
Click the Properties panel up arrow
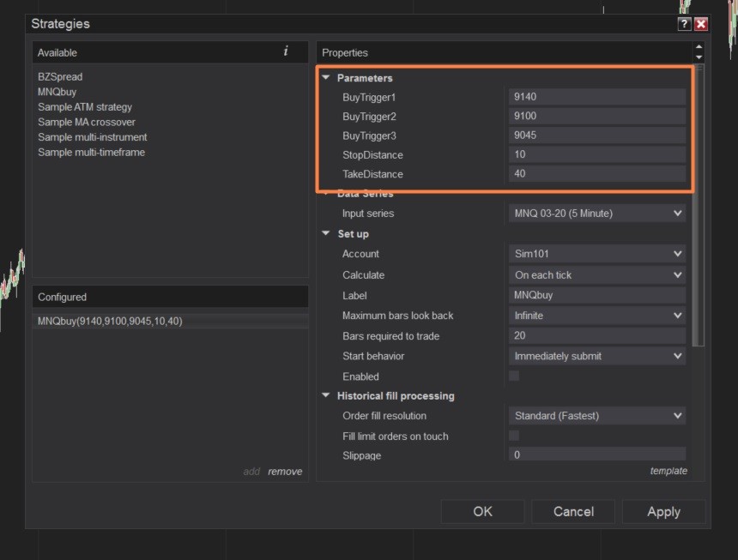coord(699,48)
